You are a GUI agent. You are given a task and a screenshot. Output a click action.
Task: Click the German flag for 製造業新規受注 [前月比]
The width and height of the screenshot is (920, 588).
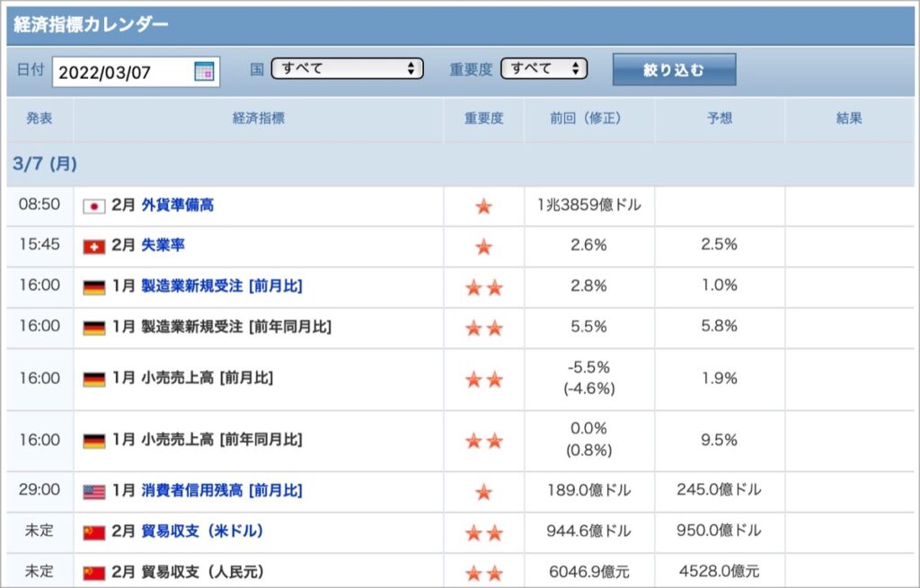click(93, 287)
